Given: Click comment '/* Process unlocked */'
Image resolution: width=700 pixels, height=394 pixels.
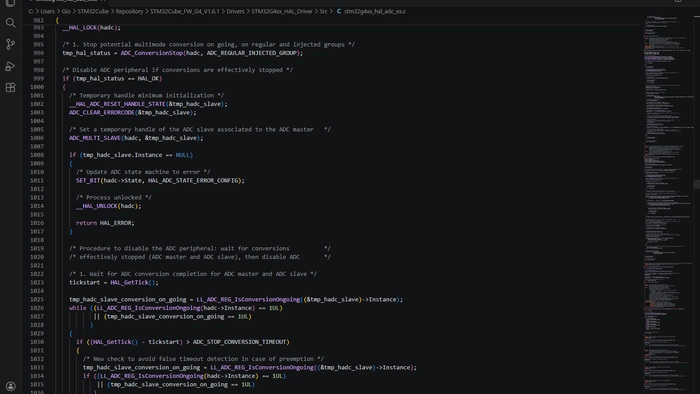Looking at the screenshot, I should click(x=114, y=197).
